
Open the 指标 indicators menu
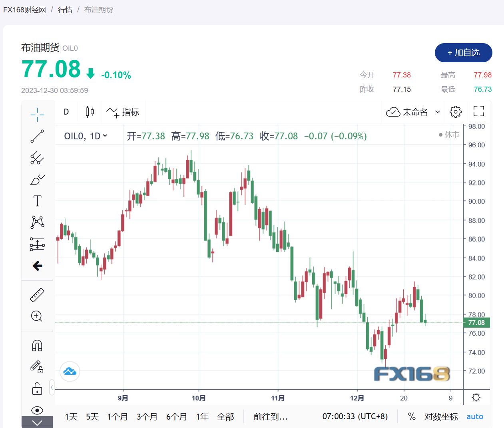tap(123, 112)
